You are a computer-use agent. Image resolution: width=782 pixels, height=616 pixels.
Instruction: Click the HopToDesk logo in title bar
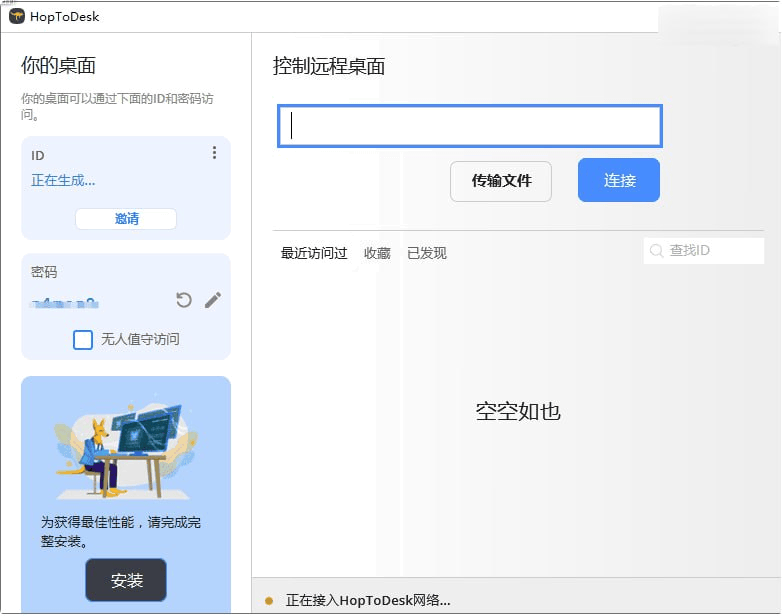[16, 16]
